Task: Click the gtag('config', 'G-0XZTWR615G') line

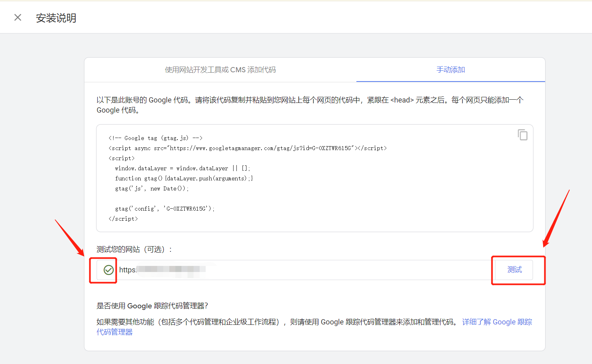Action: 165,209
